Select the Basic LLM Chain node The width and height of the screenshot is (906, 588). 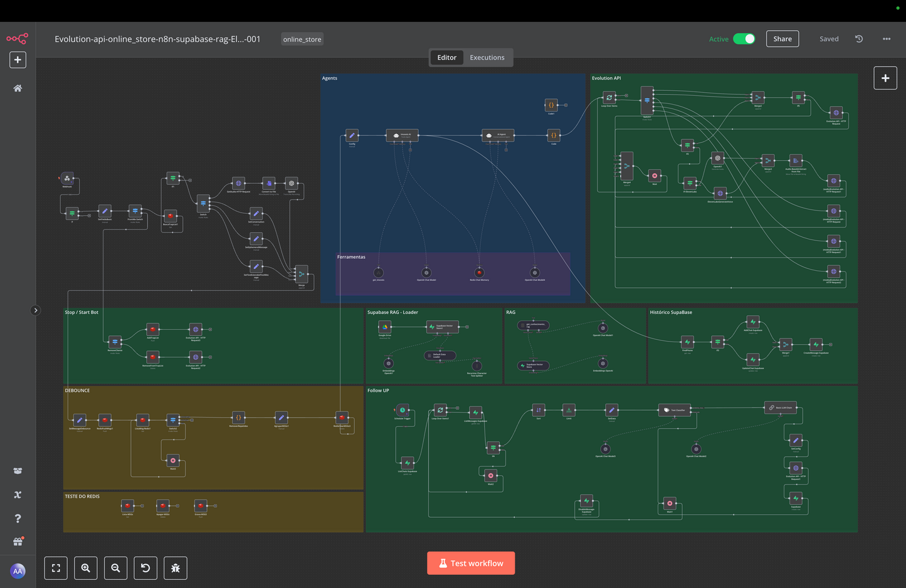pyautogui.click(x=780, y=407)
